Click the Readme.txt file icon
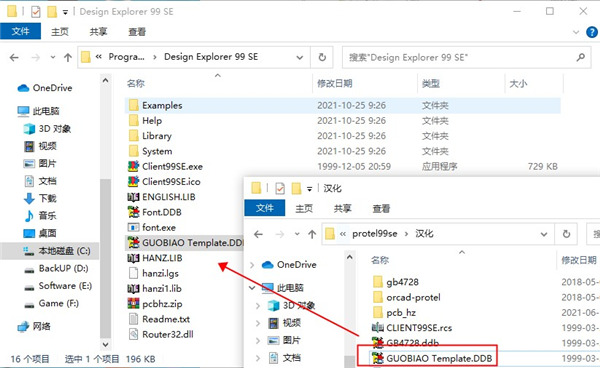This screenshot has width=600, height=368. [x=133, y=319]
